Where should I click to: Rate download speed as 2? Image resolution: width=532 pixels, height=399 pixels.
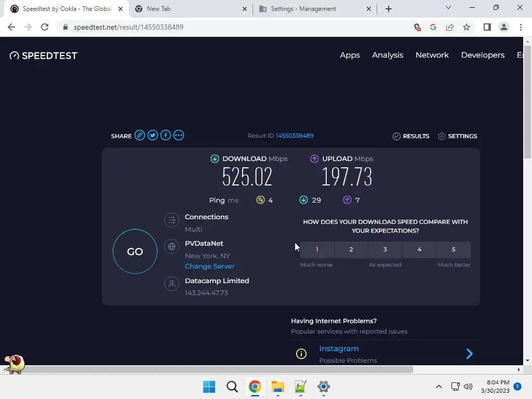[351, 250]
